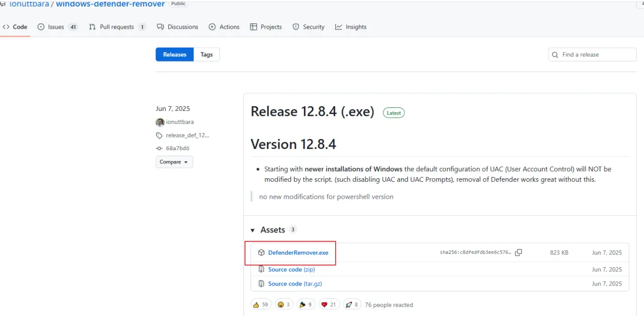Open the Compare dropdown
This screenshot has width=644, height=316.
(x=174, y=162)
